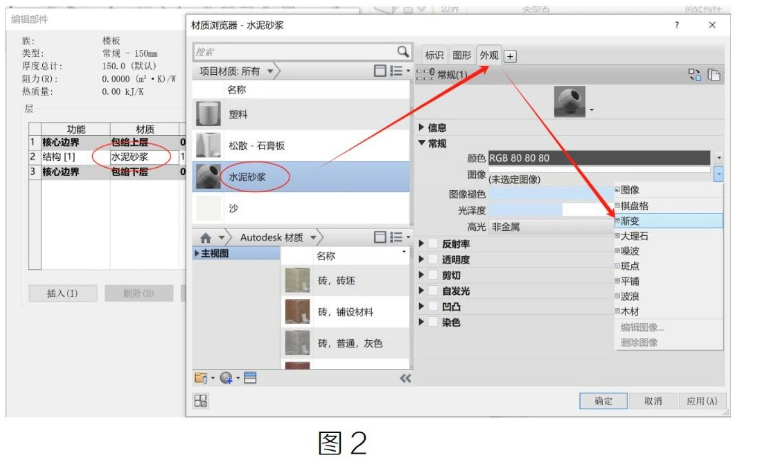Select the 砖，铺设材料 material
Image resolution: width=760 pixels, height=464 pixels.
click(x=346, y=312)
